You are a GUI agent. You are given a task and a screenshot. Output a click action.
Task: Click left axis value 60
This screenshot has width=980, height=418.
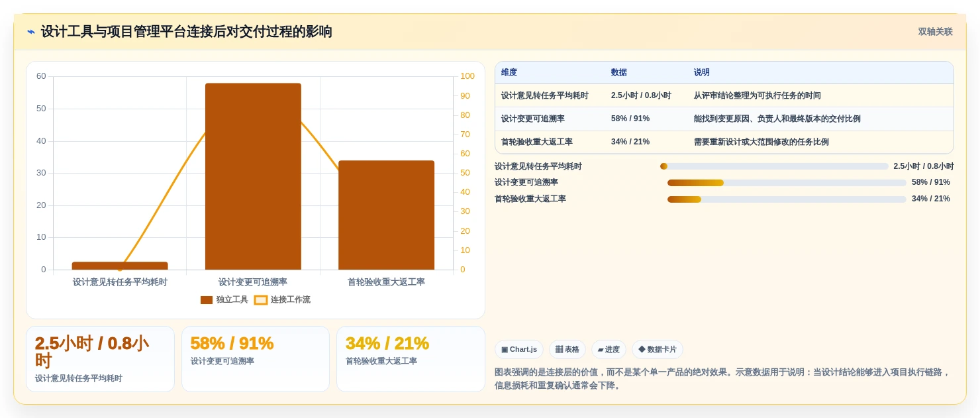[41, 76]
